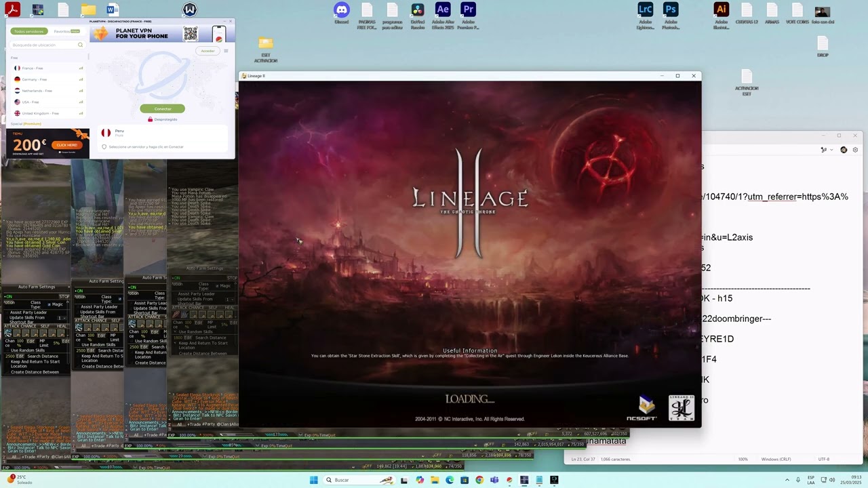Screen dimensions: 868x488
Task: Select Netherlands - Free server
Action: coord(47,91)
